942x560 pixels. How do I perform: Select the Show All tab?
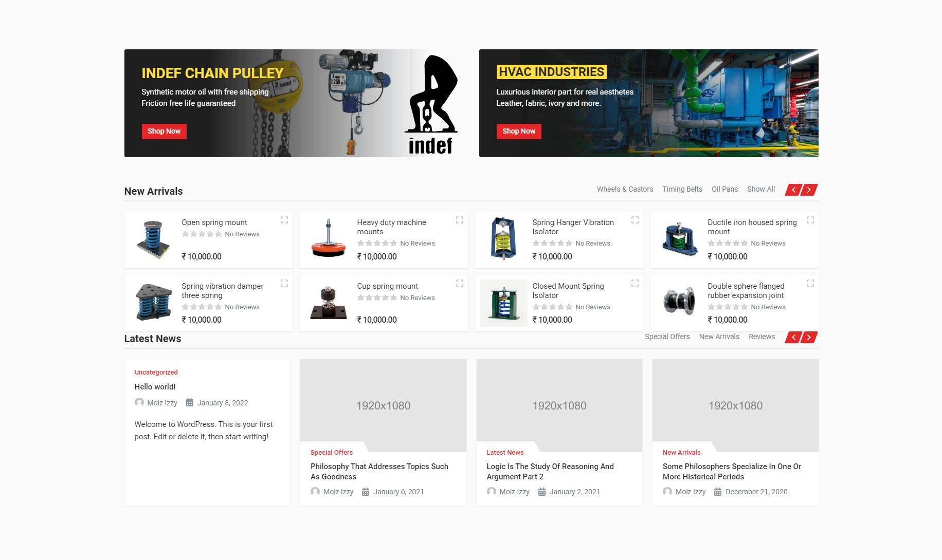(761, 189)
